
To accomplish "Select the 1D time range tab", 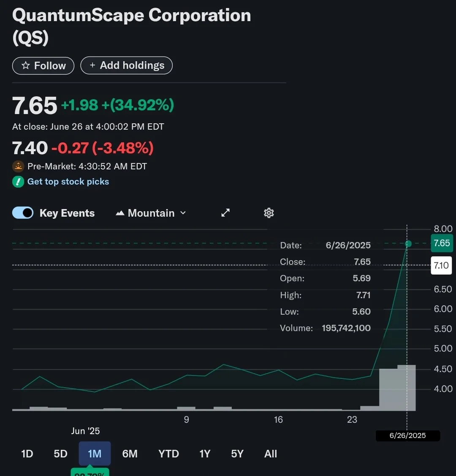I will pyautogui.click(x=27, y=454).
